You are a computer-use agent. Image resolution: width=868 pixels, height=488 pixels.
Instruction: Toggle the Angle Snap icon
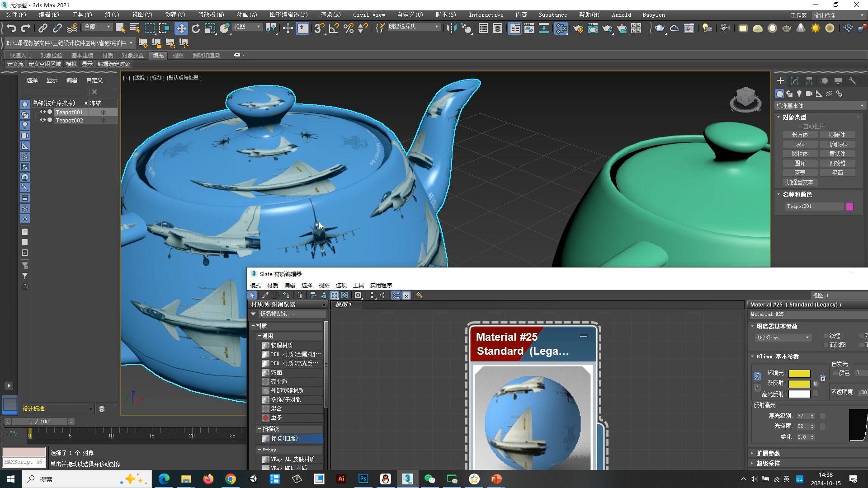334,28
